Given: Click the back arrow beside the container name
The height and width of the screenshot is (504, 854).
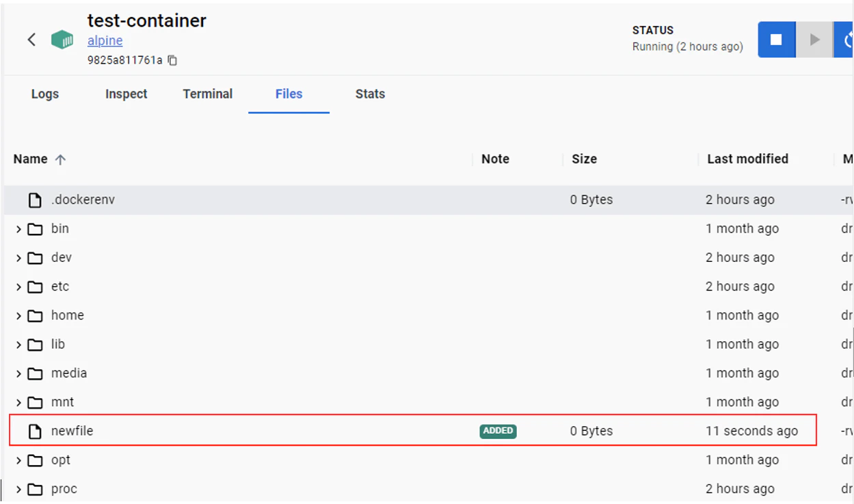Looking at the screenshot, I should click(31, 39).
